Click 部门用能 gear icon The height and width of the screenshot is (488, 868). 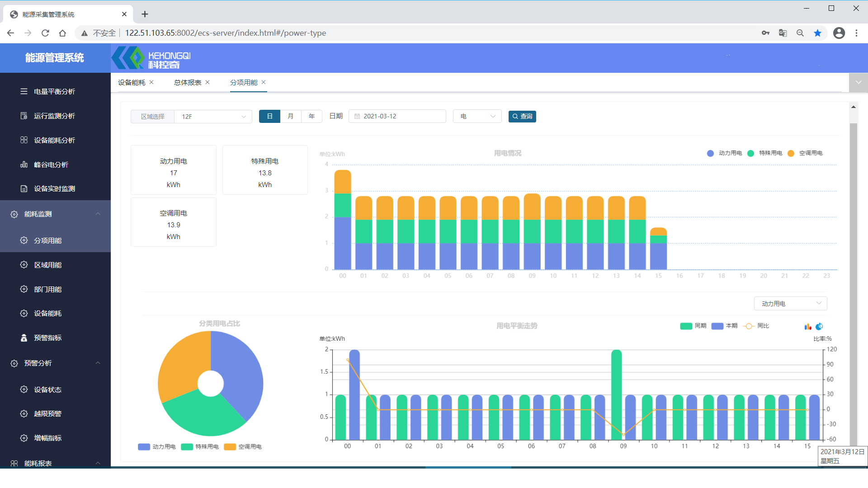[24, 289]
